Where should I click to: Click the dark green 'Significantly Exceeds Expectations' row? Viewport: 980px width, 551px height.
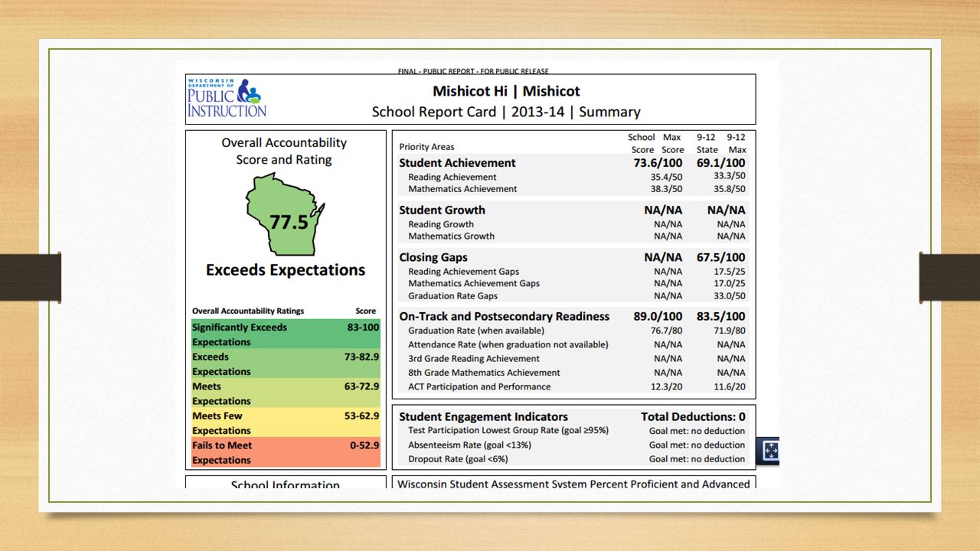(x=286, y=334)
